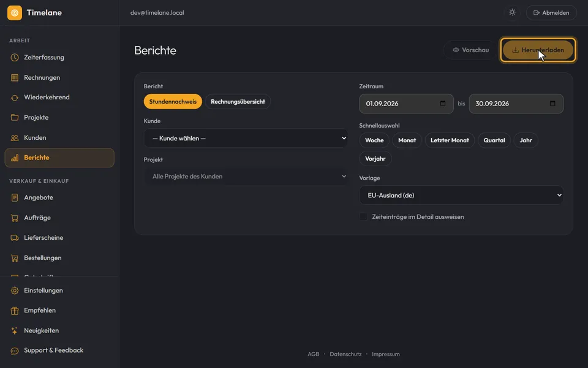Screen dimensions: 588x368
Task: Click the end date field 30.09.2026
Action: (516, 104)
